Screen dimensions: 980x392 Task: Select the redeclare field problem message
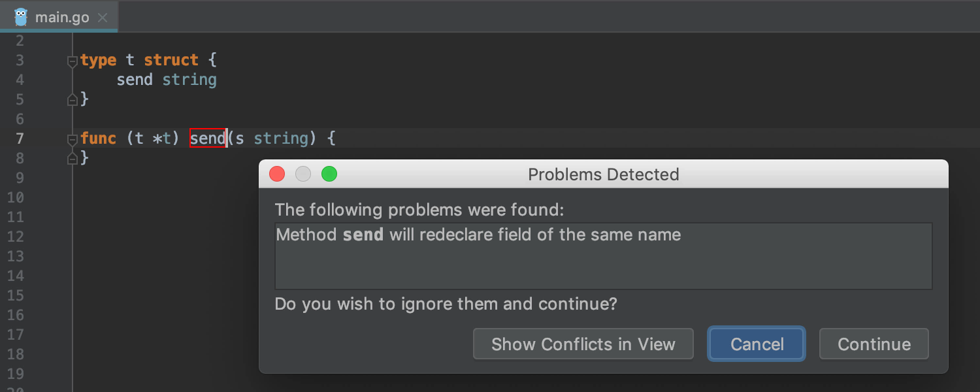tap(478, 235)
